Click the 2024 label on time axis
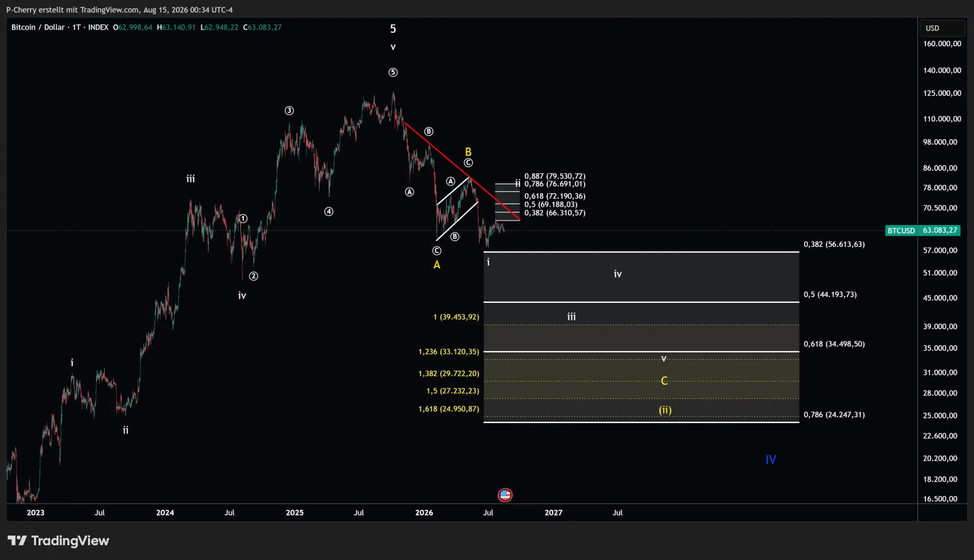The width and height of the screenshot is (974, 560). [165, 513]
